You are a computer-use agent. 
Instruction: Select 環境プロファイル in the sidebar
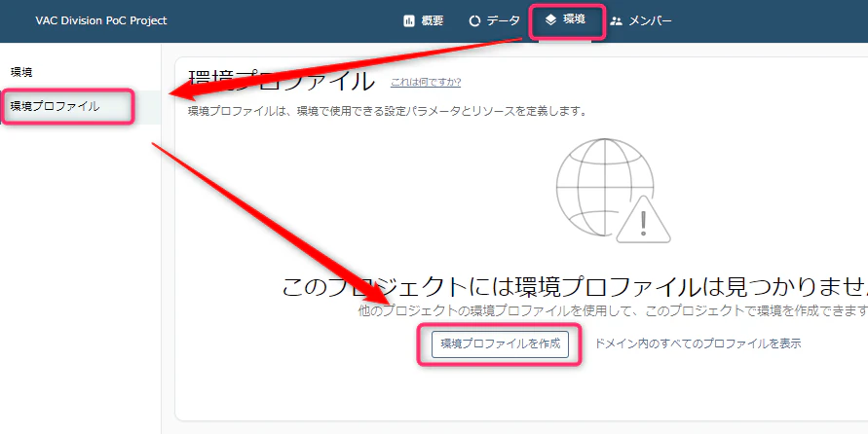pos(80,107)
